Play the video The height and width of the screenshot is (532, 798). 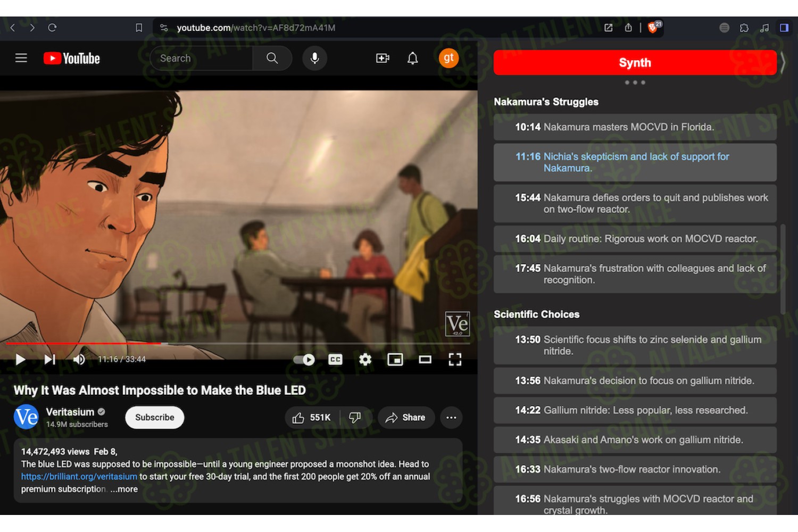click(20, 360)
